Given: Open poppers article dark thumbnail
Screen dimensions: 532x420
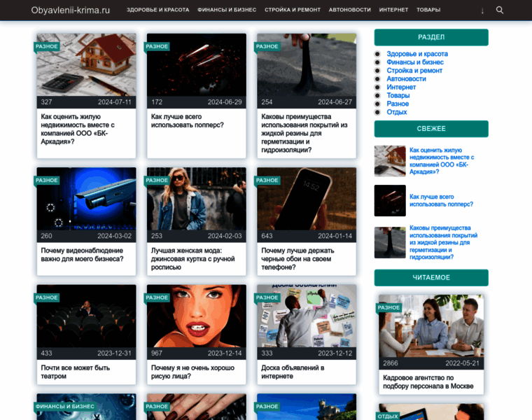Looking at the screenshot, I should 197,64.
